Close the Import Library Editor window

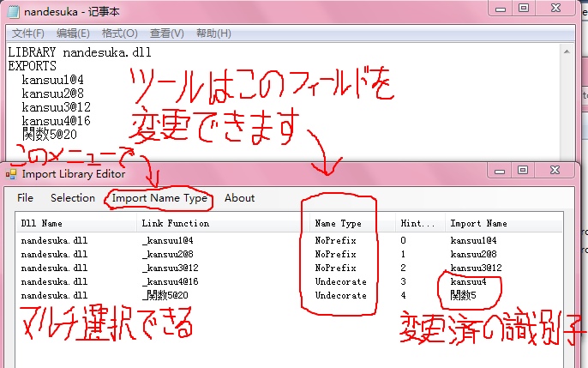[555, 171]
